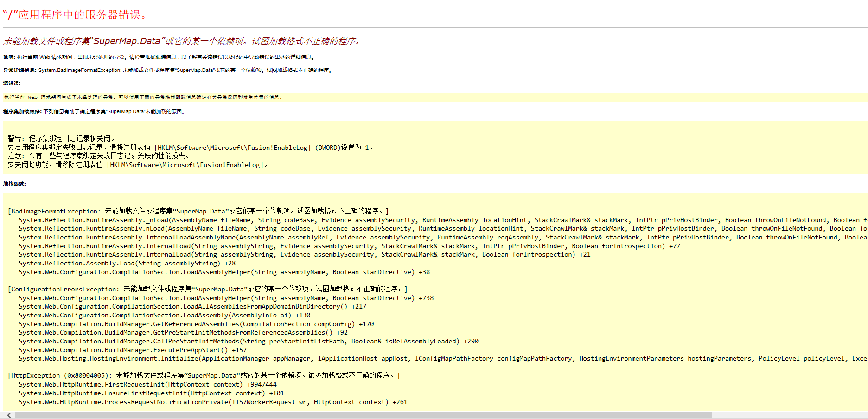Click the line about removing the EnableLog registry value
Viewport: 868px width, 419px height.
pyautogui.click(x=138, y=164)
